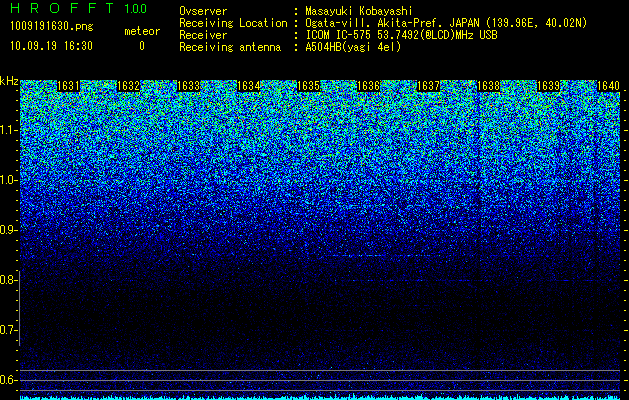Image resolution: width=629 pixels, height=400 pixels.
Task: Click the 0.8 frequency axis label
Action: coord(8,280)
